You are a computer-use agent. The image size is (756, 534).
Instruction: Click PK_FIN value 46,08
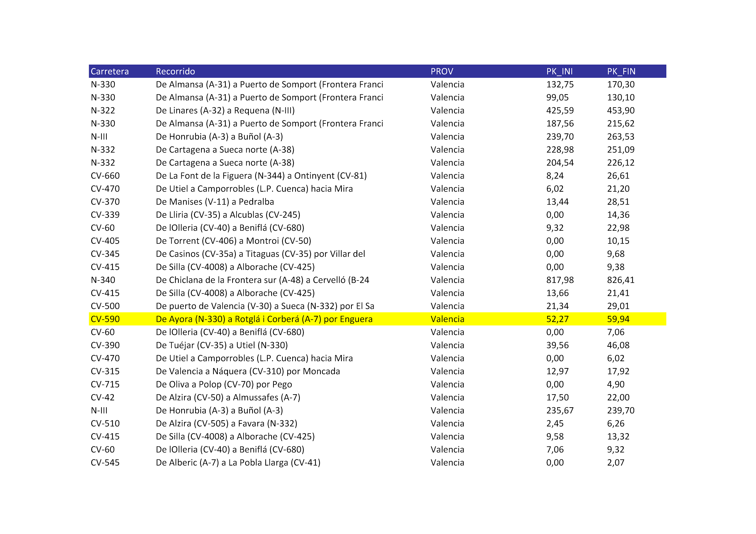pos(618,345)
